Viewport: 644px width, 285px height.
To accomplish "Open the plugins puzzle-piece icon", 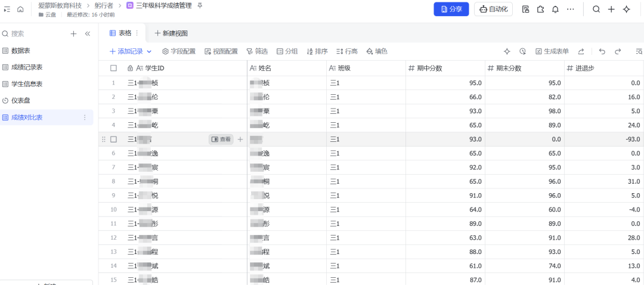I will [540, 9].
